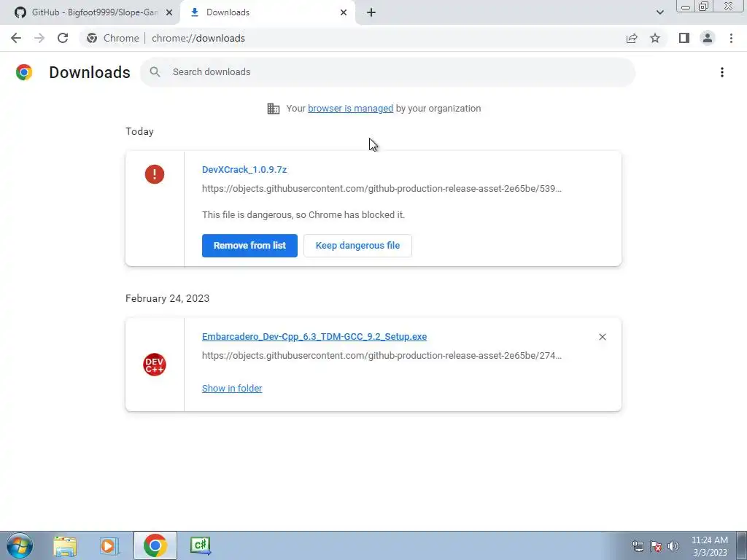Click the Chrome logo beside Downloads heading
Image resolution: width=747 pixels, height=560 pixels.
[24, 72]
